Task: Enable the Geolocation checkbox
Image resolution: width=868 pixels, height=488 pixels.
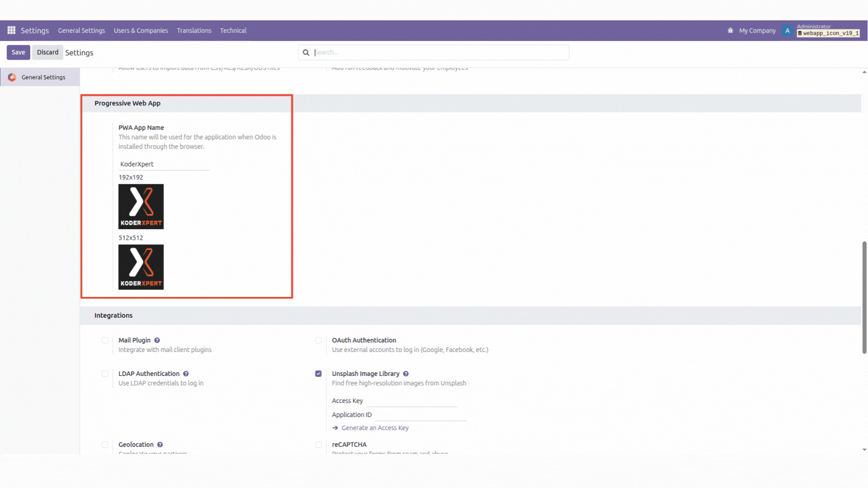Action: tap(105, 445)
